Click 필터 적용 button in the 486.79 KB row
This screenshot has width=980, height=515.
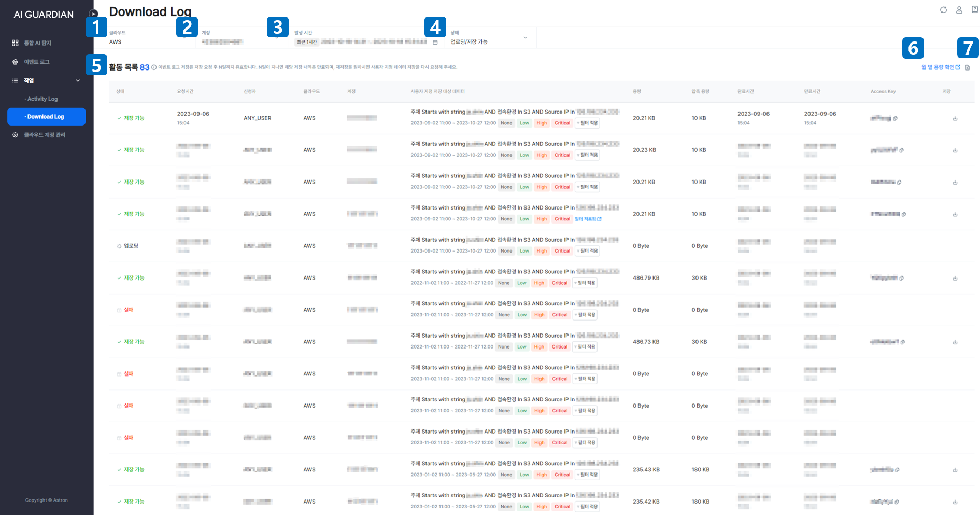(x=585, y=283)
